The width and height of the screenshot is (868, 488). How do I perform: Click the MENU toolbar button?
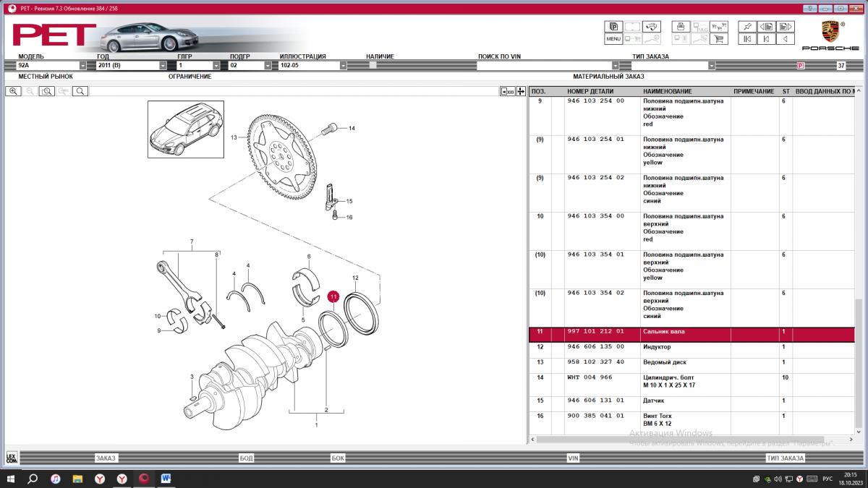613,39
